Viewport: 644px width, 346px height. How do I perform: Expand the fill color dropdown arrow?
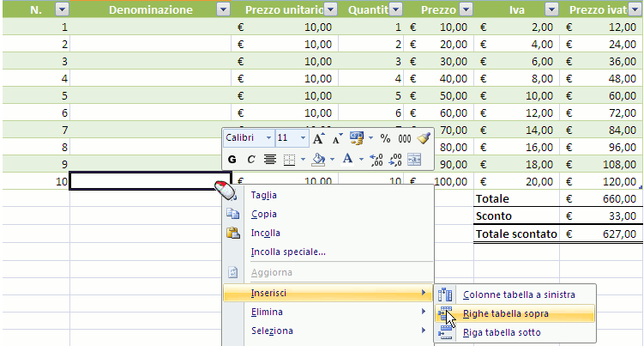[332, 159]
